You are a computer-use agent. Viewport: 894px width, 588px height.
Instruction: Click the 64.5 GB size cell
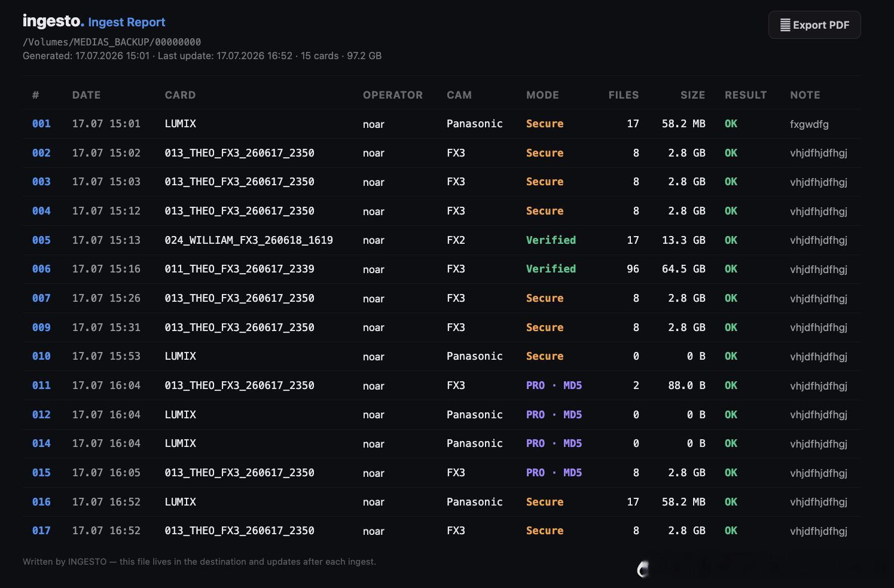684,269
